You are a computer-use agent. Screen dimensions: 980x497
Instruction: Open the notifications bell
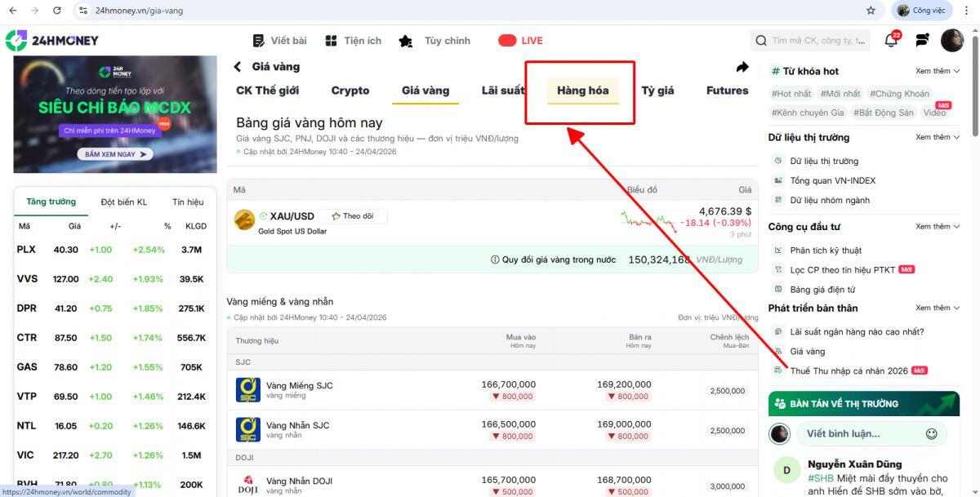click(x=891, y=41)
